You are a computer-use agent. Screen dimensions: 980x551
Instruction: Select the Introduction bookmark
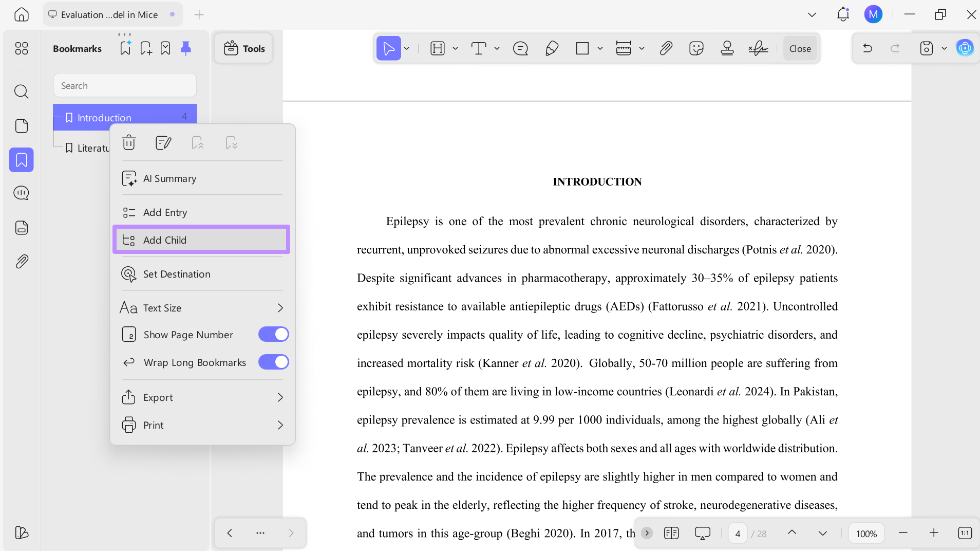(125, 117)
